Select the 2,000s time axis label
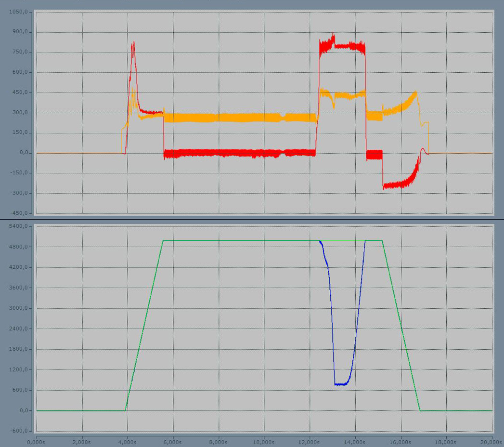This screenshot has height=447, width=504. point(82,442)
